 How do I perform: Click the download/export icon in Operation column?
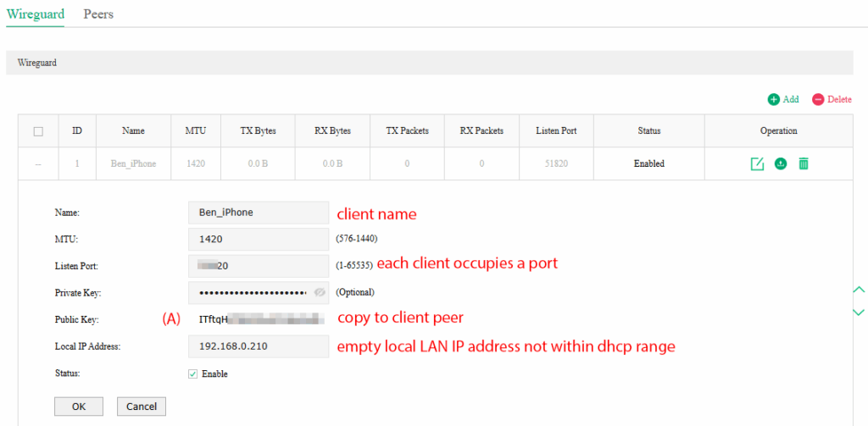(780, 163)
